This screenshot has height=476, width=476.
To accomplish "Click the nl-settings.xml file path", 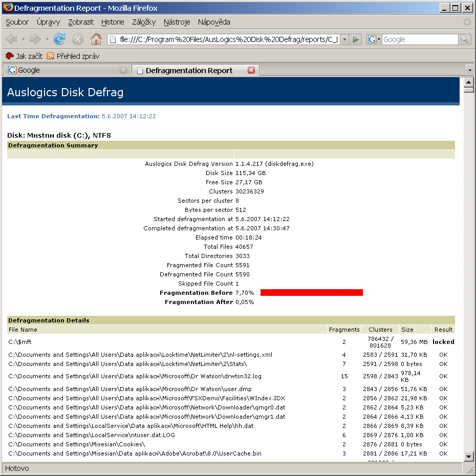I will (140, 355).
